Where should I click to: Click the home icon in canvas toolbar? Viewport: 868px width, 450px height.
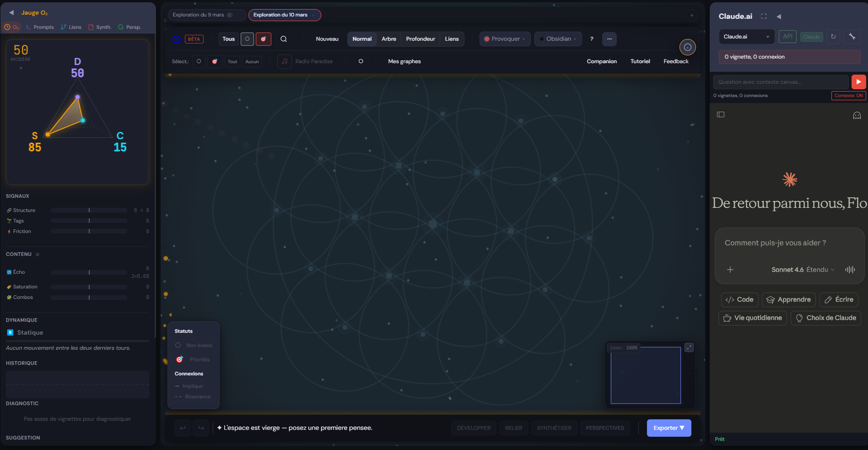click(176, 39)
